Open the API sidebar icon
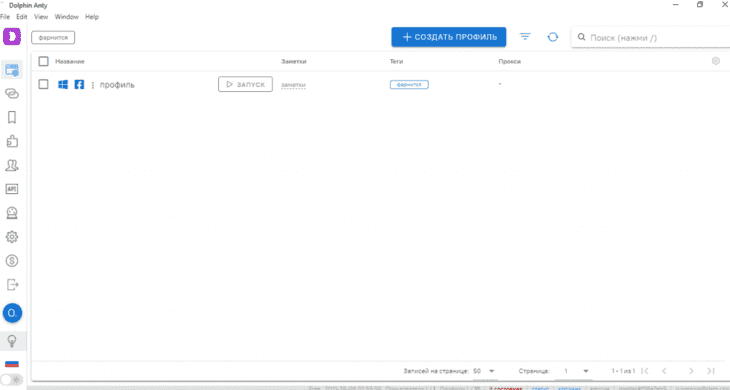Image resolution: width=730 pixels, height=390 pixels. pyautogui.click(x=12, y=189)
